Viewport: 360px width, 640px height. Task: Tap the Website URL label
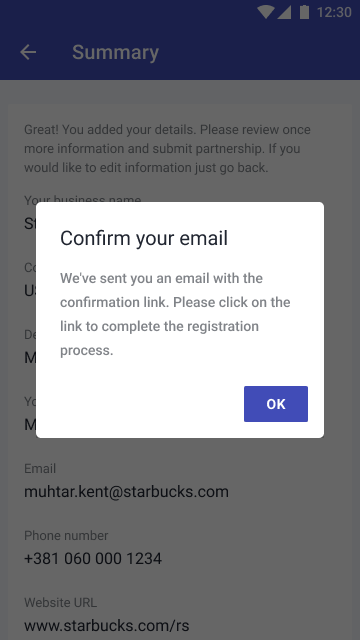point(60,602)
